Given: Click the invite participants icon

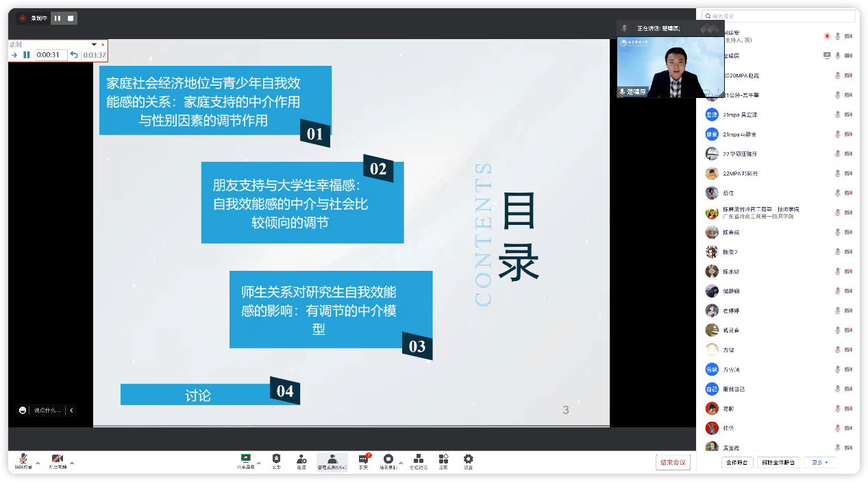Looking at the screenshot, I should pos(301,459).
